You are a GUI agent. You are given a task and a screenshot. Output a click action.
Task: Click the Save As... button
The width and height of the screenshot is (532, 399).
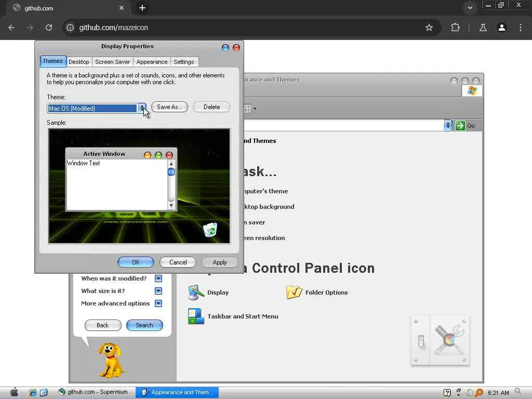point(169,107)
